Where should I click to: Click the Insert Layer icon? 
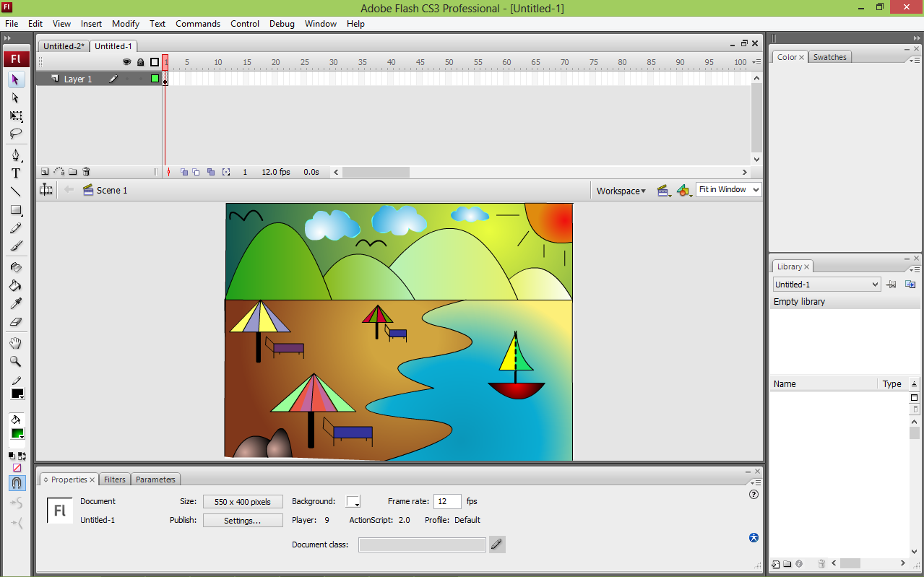point(45,172)
